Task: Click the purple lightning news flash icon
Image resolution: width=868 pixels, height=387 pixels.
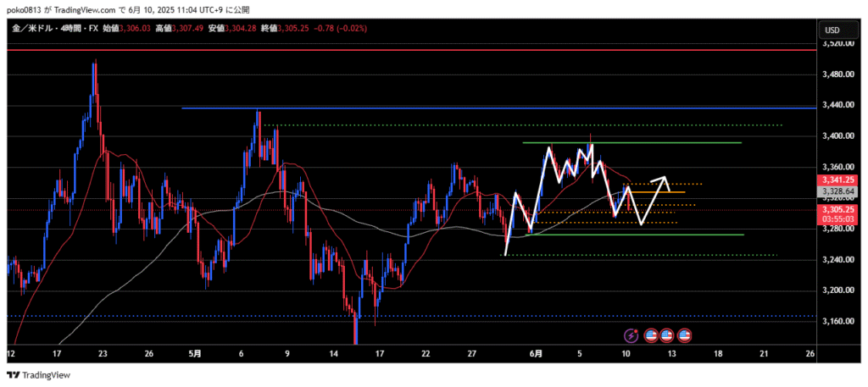Action: [x=632, y=336]
